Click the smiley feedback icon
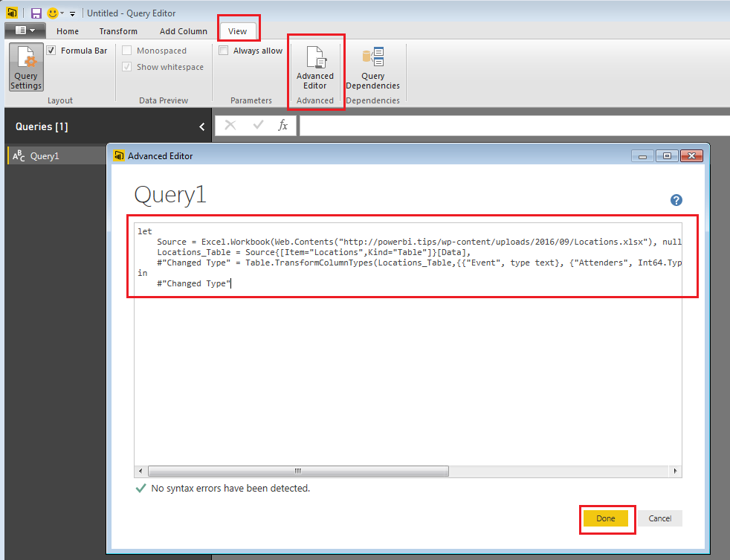The width and height of the screenshot is (730, 560). point(53,13)
